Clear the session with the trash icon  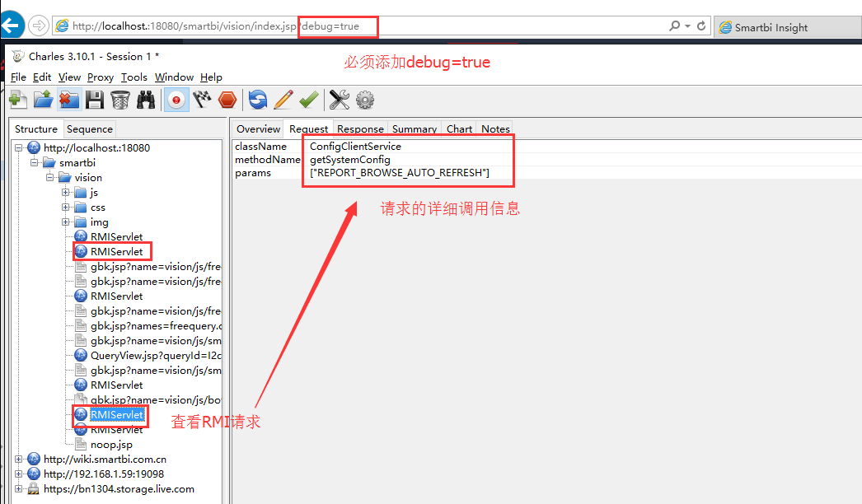point(119,100)
